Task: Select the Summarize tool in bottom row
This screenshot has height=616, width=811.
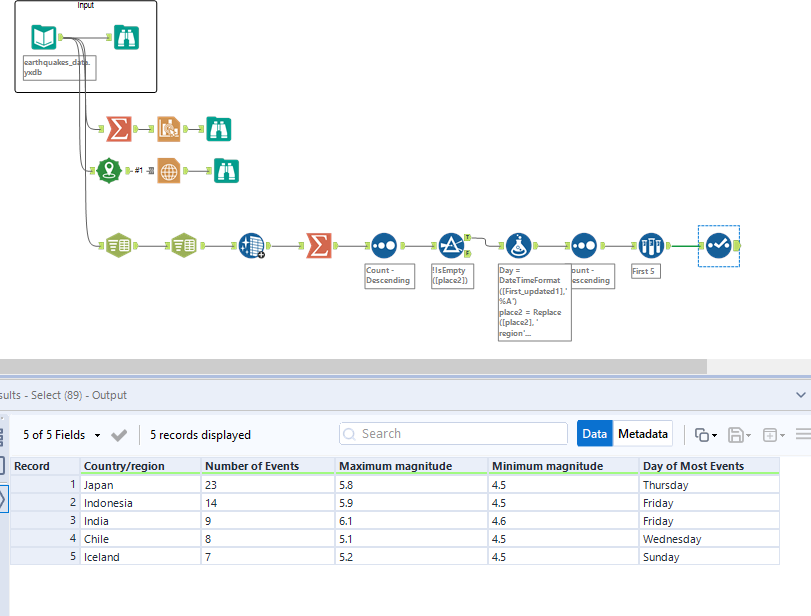Action: pos(319,245)
